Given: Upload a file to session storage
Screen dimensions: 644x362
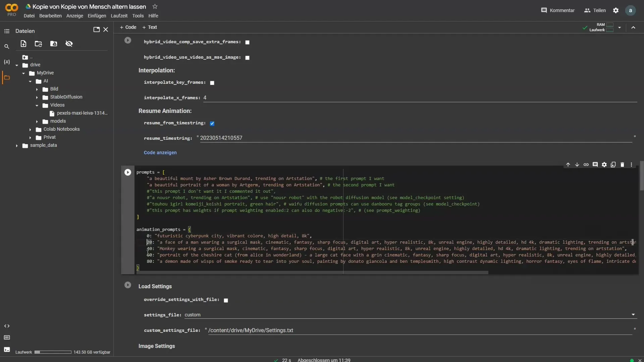Looking at the screenshot, I should [23, 44].
